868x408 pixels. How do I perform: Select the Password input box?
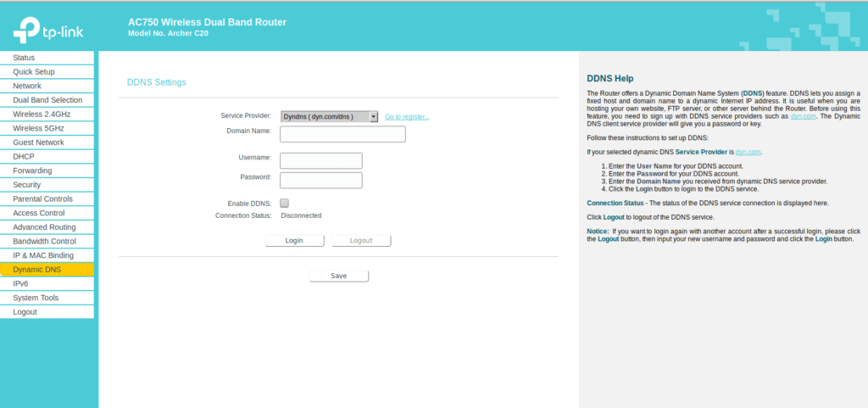tap(320, 180)
